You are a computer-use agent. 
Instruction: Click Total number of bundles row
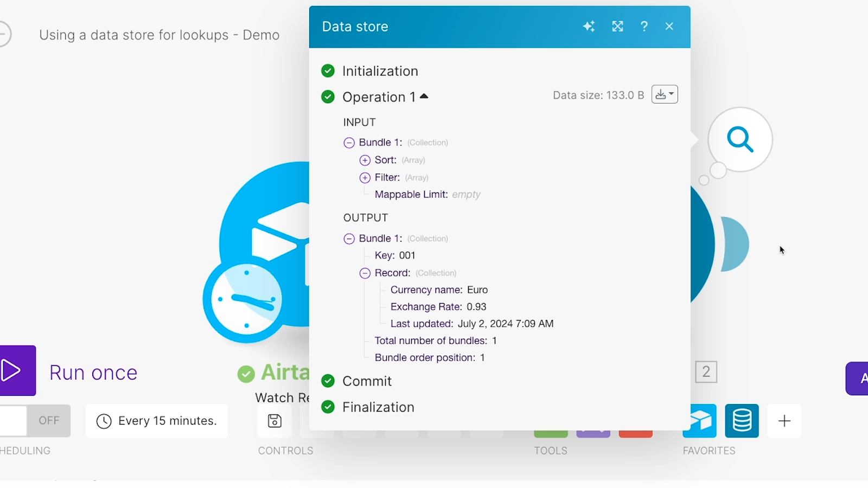tap(436, 341)
